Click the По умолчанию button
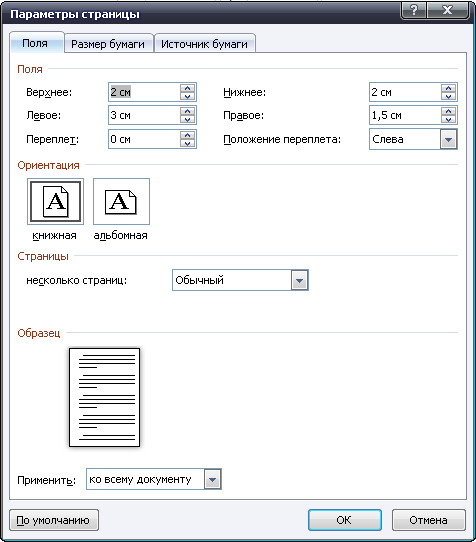This screenshot has width=476, height=542. pos(54,520)
